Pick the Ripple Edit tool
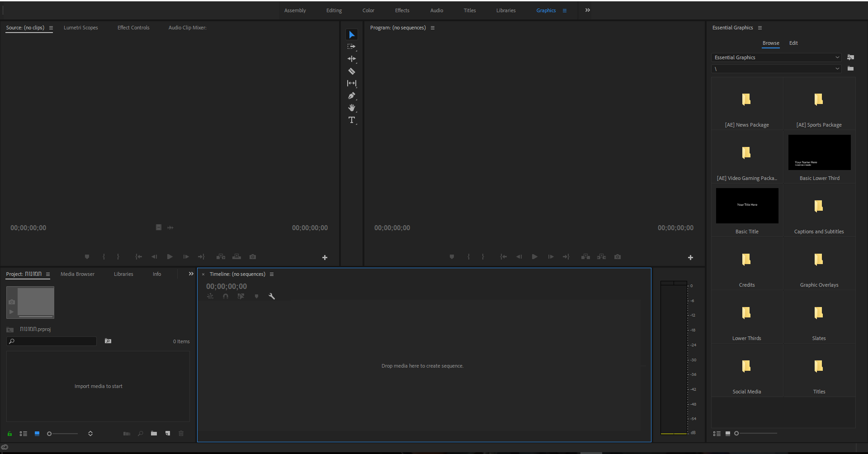 tap(352, 59)
